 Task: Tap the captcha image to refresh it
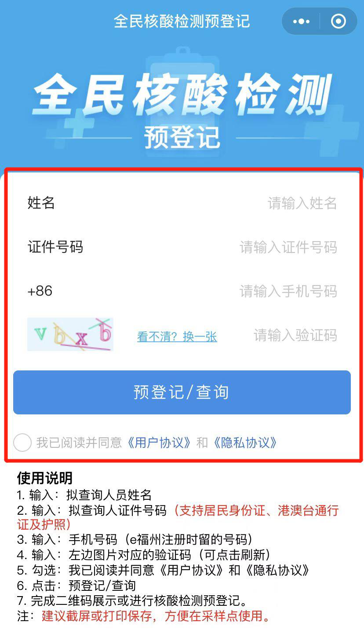coord(70,334)
